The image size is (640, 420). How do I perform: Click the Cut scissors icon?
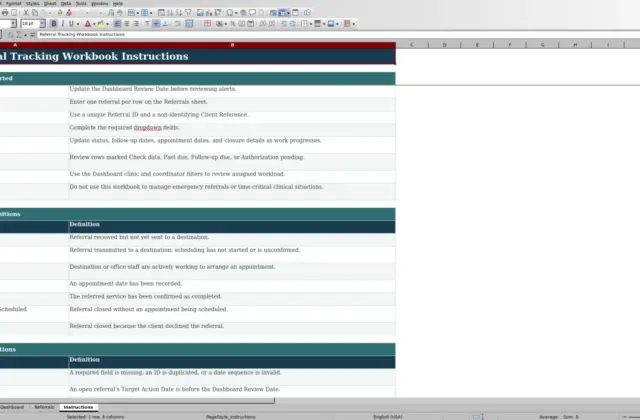[26, 13]
